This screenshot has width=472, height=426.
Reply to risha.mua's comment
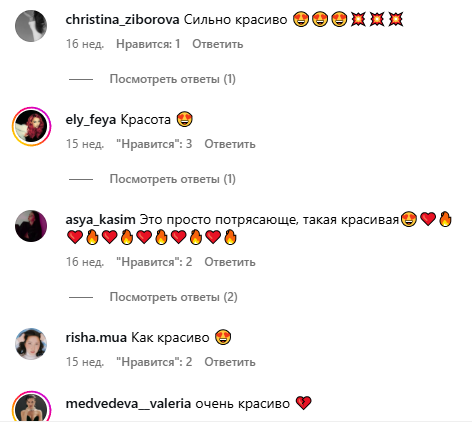coord(230,362)
